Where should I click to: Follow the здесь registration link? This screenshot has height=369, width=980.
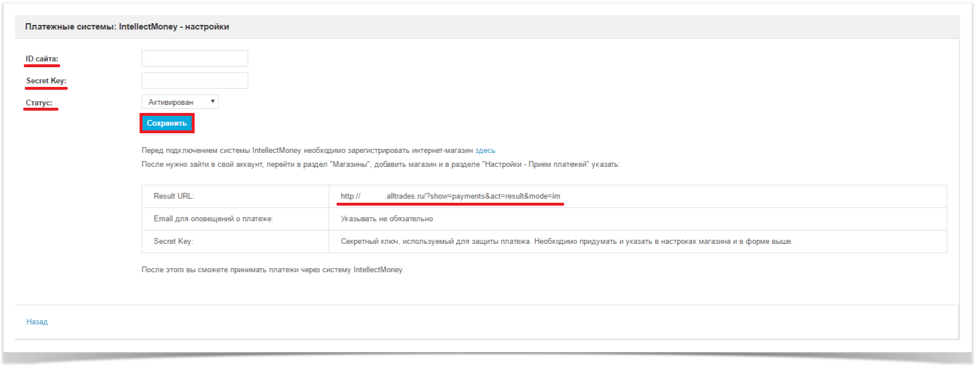coord(485,151)
